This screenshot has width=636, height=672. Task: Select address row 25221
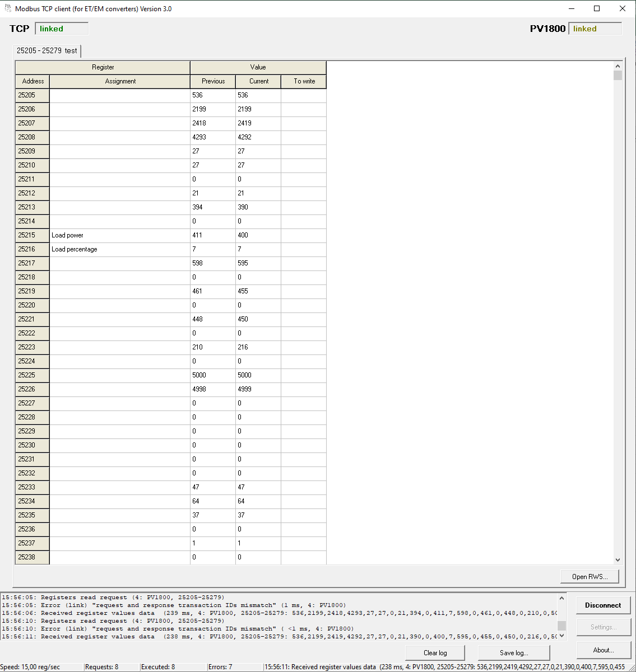pyautogui.click(x=33, y=319)
